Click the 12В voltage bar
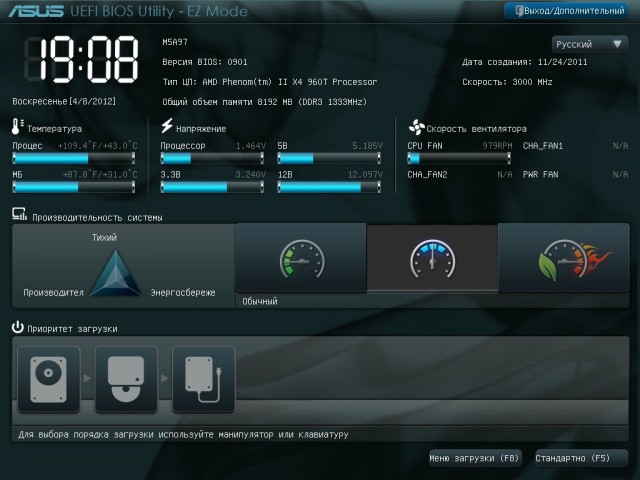Viewport: 640px width, 480px height. tap(329, 187)
